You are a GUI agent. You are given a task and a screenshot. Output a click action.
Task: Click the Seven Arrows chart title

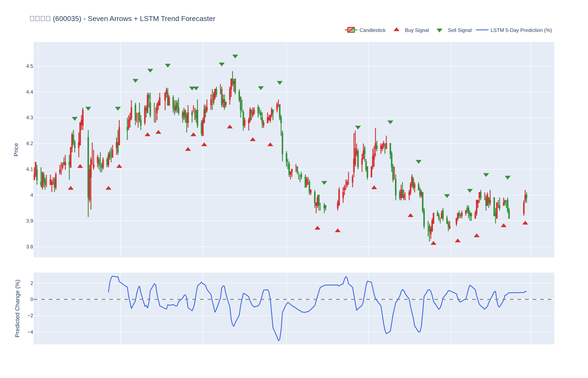122,19
